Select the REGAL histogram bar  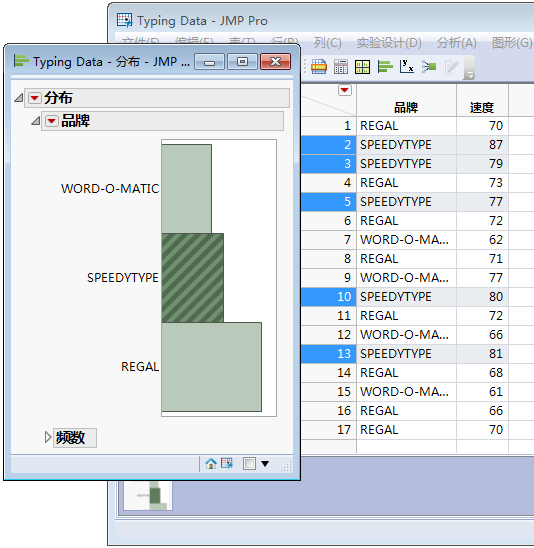(x=211, y=367)
